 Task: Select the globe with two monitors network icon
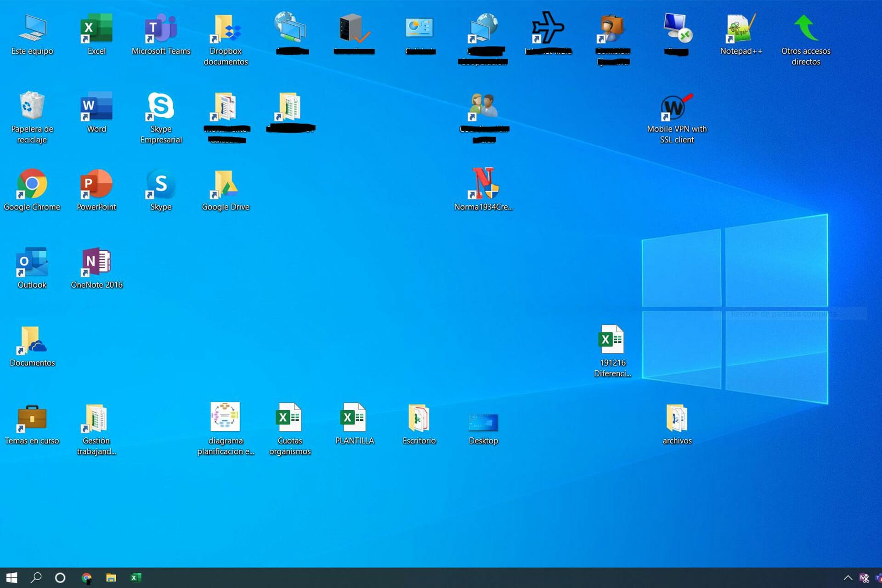(x=290, y=28)
